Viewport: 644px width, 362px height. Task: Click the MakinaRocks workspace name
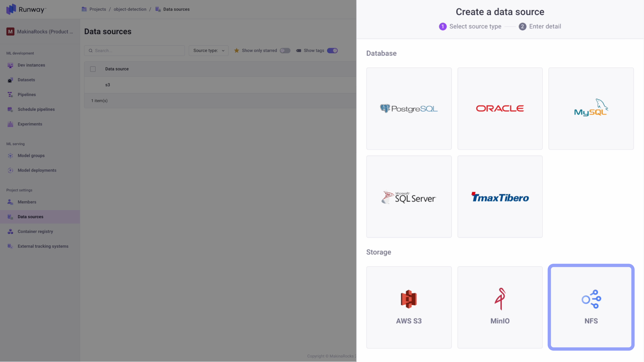click(x=45, y=32)
